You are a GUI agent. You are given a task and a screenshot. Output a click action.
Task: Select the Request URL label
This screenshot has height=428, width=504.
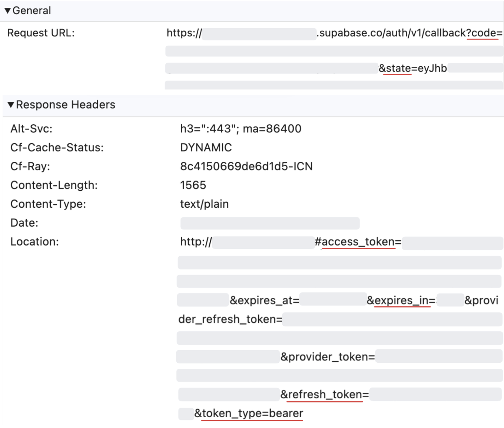click(x=41, y=33)
